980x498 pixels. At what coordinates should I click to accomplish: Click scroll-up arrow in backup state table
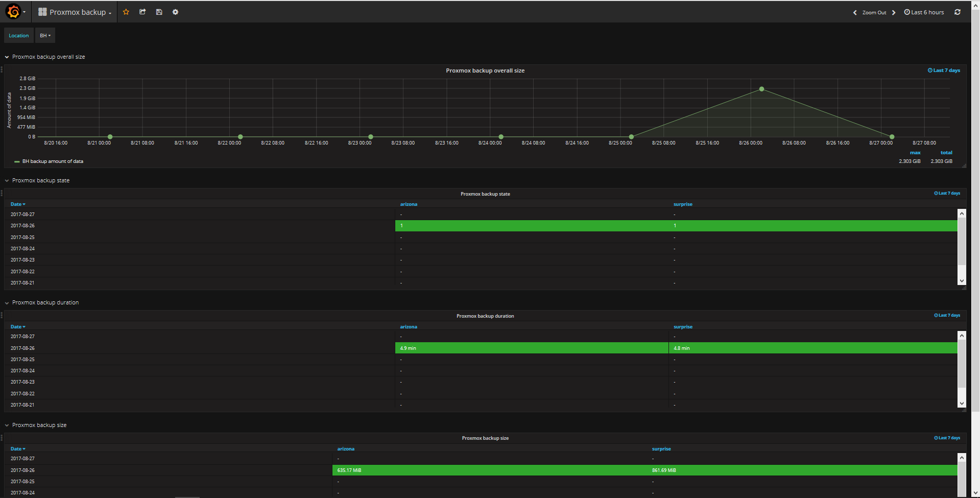pos(962,214)
